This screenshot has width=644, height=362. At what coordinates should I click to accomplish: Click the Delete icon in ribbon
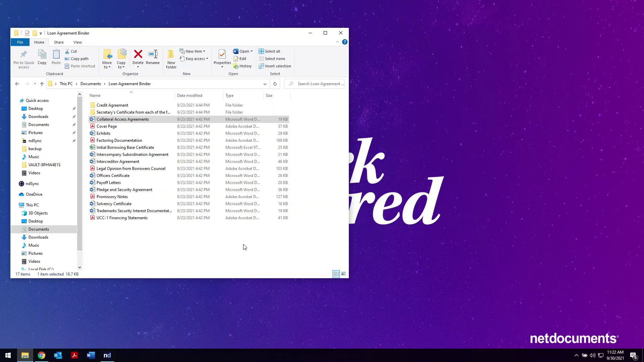tap(138, 54)
